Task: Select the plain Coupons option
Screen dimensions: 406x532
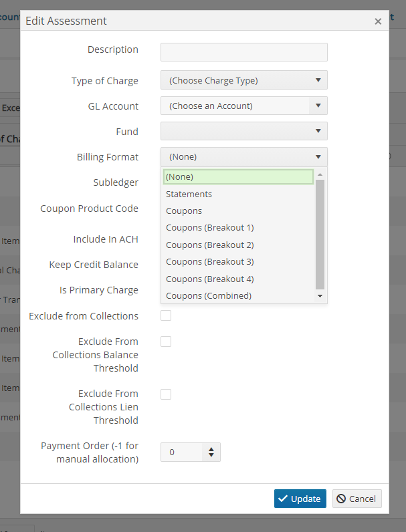Action: (238, 211)
